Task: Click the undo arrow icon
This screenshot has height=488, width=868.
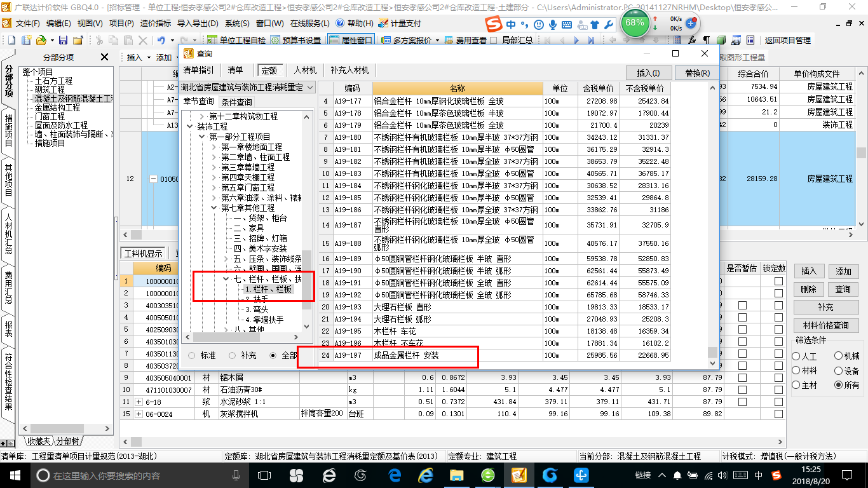Action: tap(161, 40)
